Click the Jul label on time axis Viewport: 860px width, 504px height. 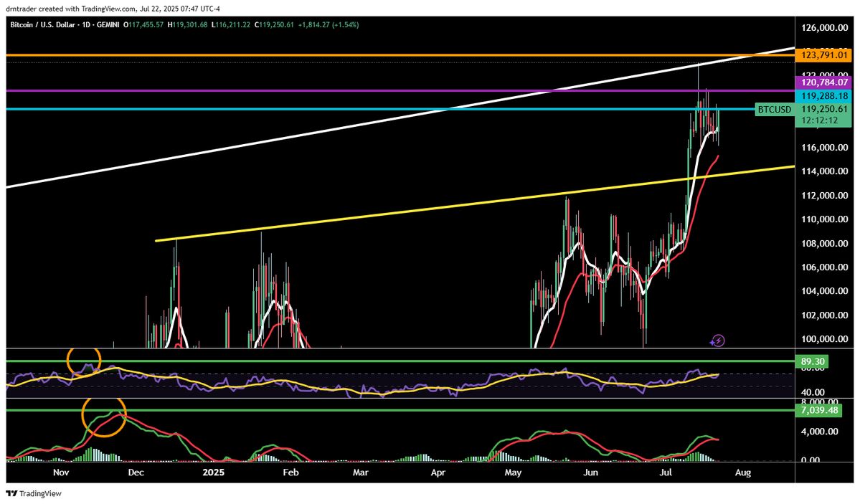[x=666, y=472]
